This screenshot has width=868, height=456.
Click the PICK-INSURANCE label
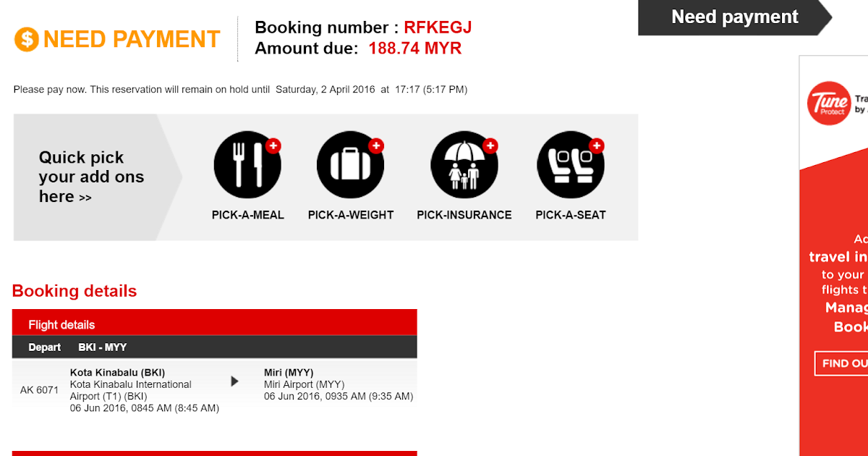[464, 215]
